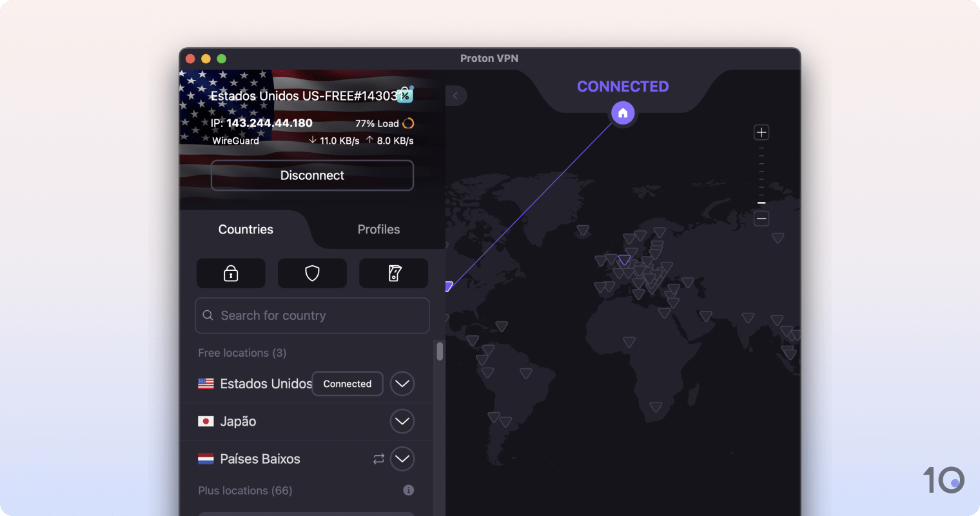Image resolution: width=980 pixels, height=516 pixels.
Task: Click the info icon beside Plus locations
Action: pyautogui.click(x=408, y=490)
